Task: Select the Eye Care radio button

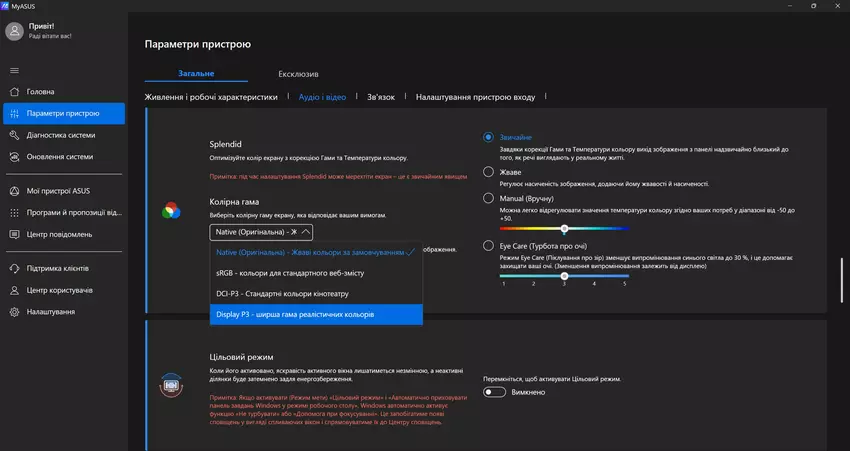Action: click(488, 245)
